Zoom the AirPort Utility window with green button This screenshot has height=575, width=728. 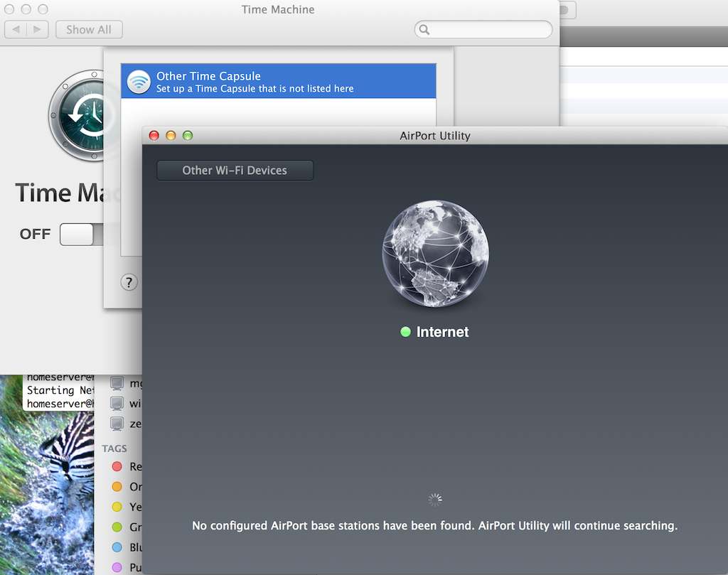[188, 136]
